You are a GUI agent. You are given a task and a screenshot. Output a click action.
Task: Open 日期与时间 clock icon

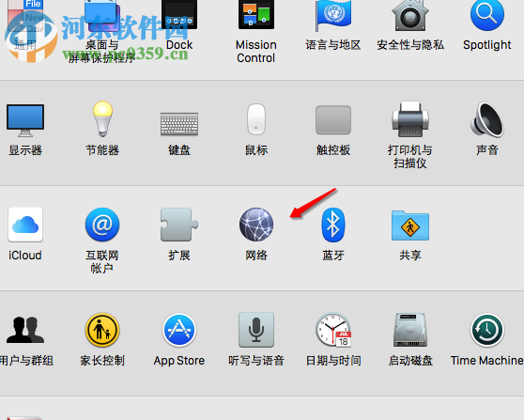(x=333, y=330)
